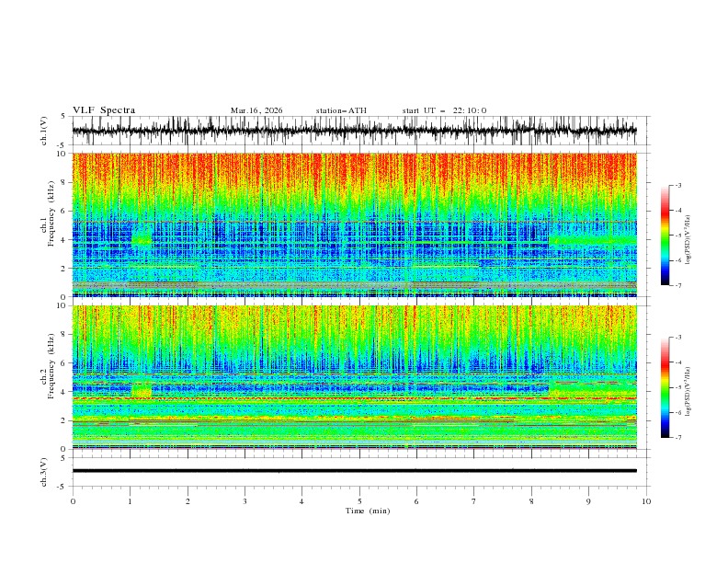Click the "3" tick on the Time axis
This screenshot has height=563, width=728.
point(245,501)
